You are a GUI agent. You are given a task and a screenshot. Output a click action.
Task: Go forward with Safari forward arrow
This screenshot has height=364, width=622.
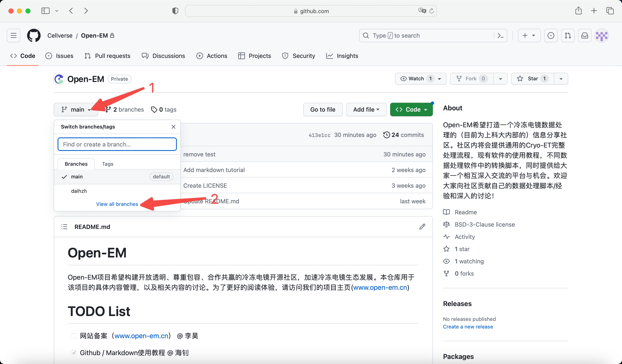[x=86, y=11]
